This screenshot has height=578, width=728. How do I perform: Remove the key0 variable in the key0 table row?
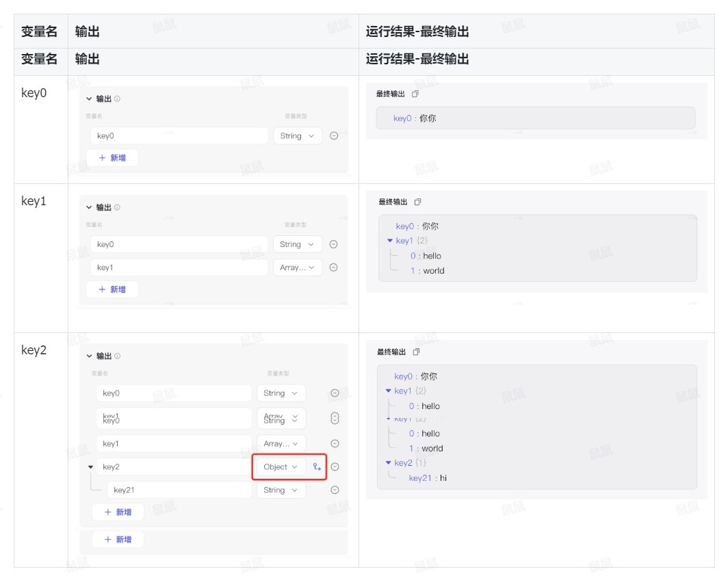[x=334, y=135]
